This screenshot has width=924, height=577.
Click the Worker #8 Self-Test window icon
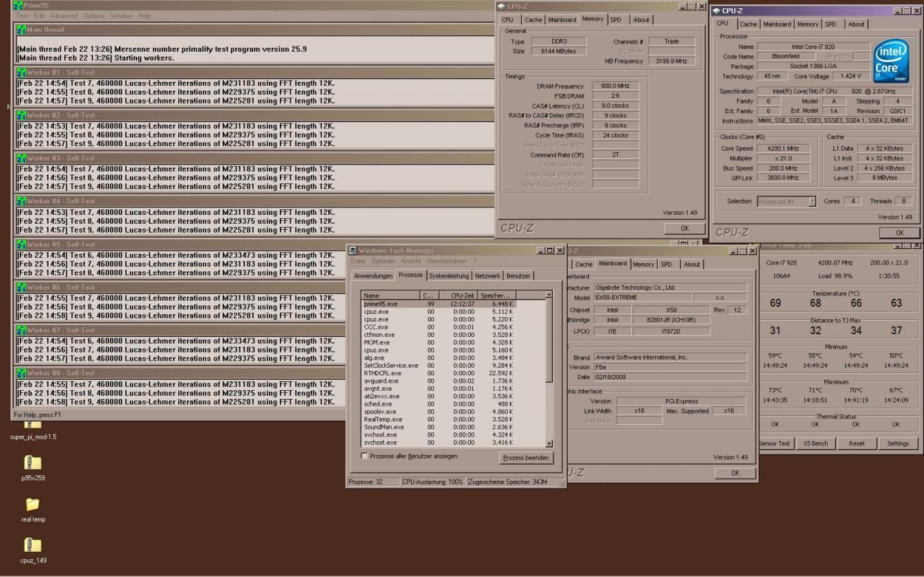[21, 373]
